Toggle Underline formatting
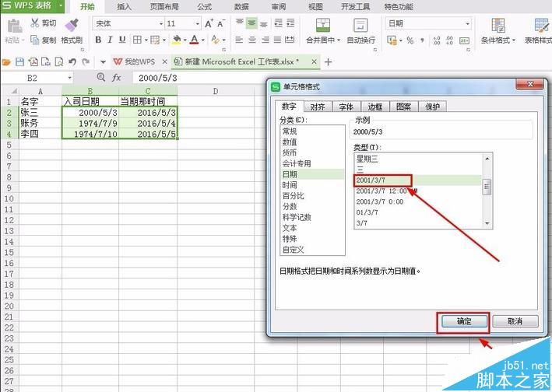552x392 pixels. (122, 40)
